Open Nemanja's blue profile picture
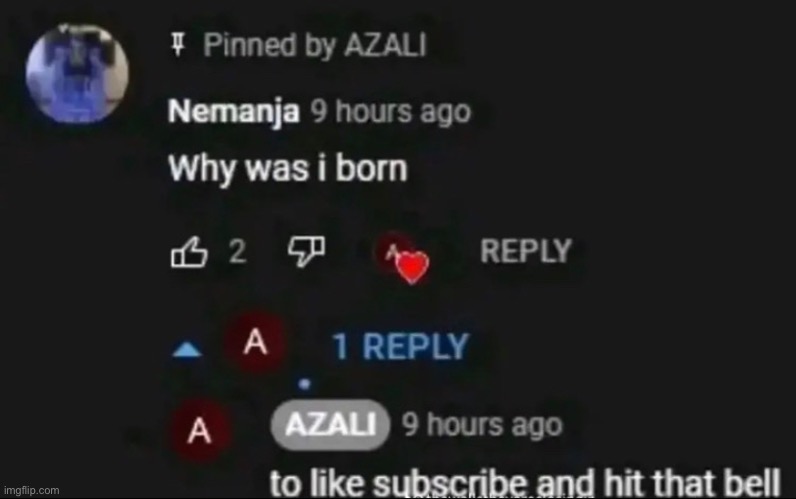The height and width of the screenshot is (499, 796). click(x=77, y=74)
